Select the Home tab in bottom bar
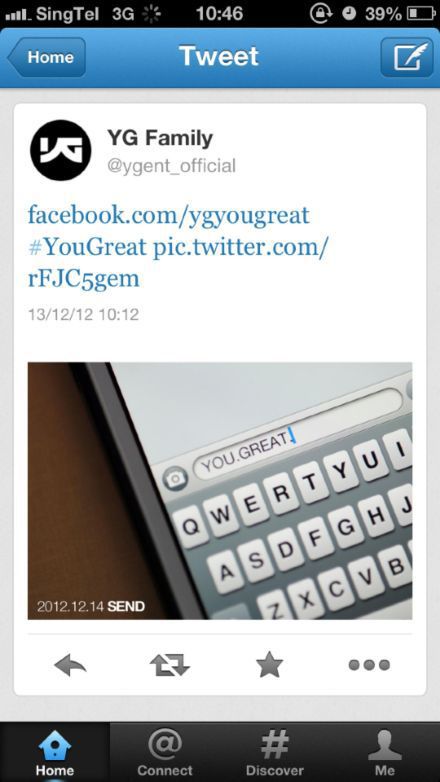Image resolution: width=440 pixels, height=782 pixels. pyautogui.click(x=55, y=752)
